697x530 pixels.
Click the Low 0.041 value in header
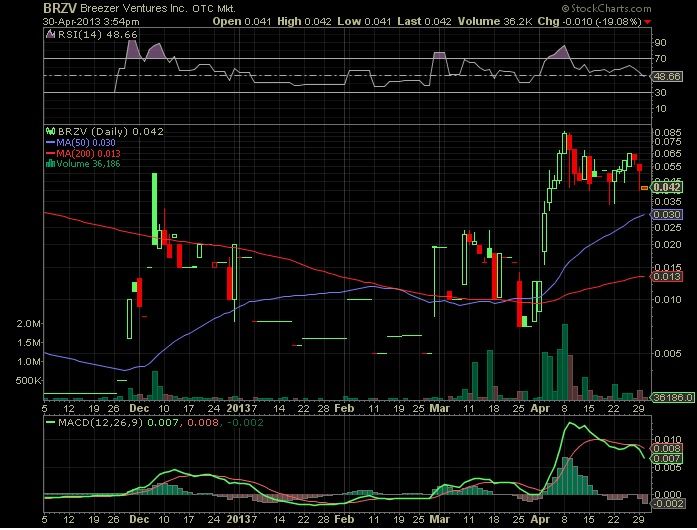point(364,21)
